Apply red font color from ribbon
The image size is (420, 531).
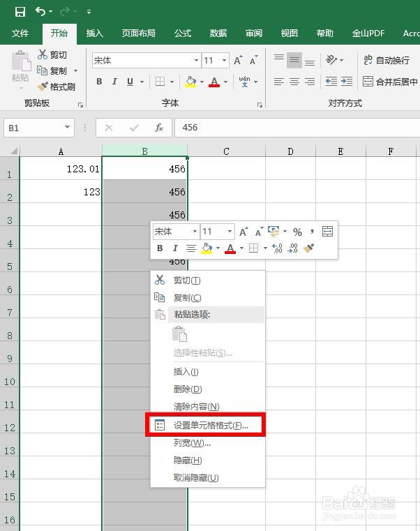point(214,82)
